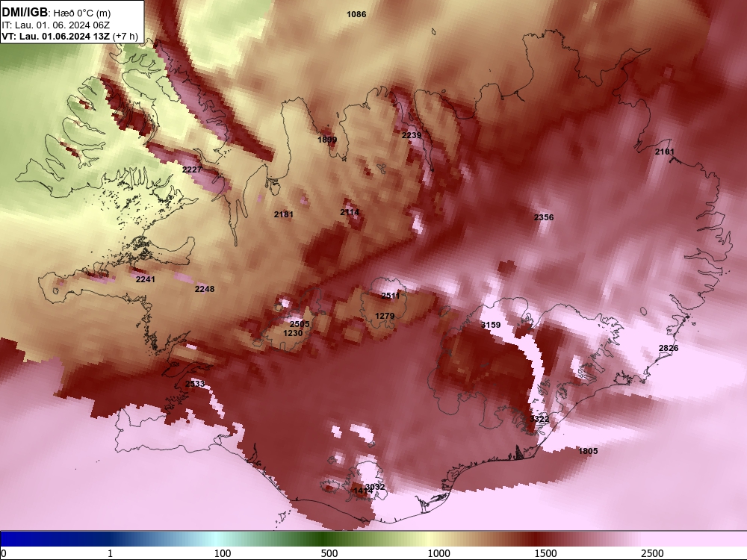This screenshot has width=747, height=560.
Task: Click the 1899 height value label
Action: click(327, 140)
